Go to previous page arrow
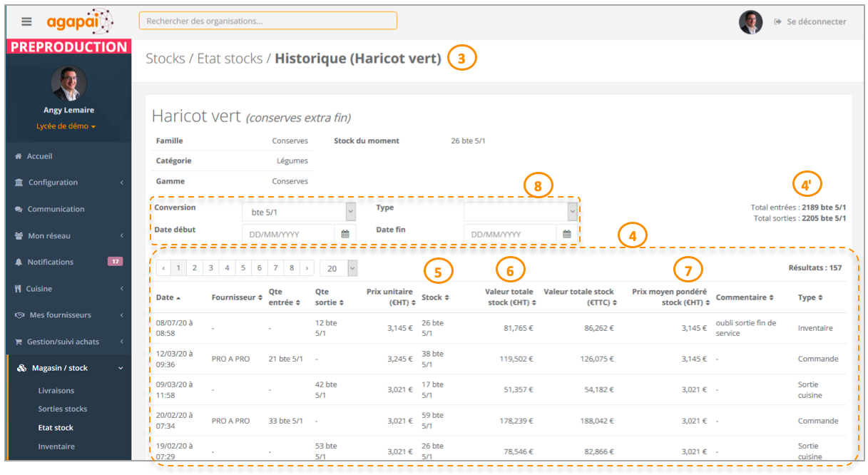 [x=163, y=268]
